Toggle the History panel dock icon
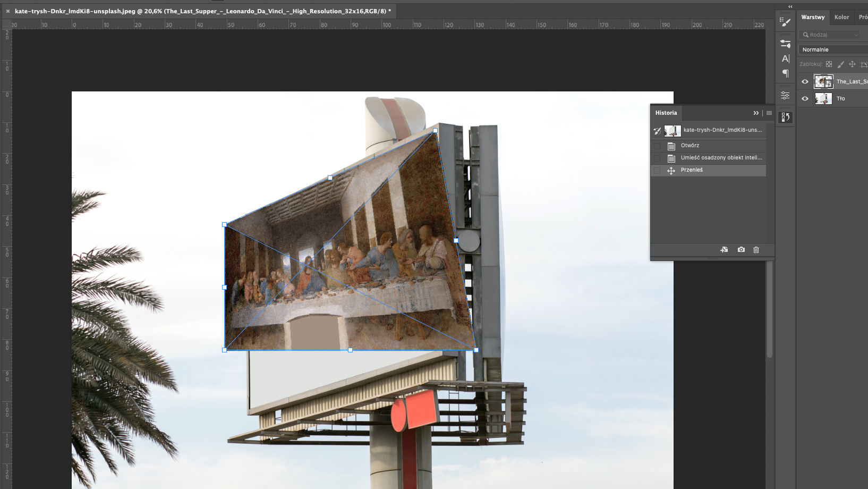Viewport: 868px width, 489px height. 785,117
